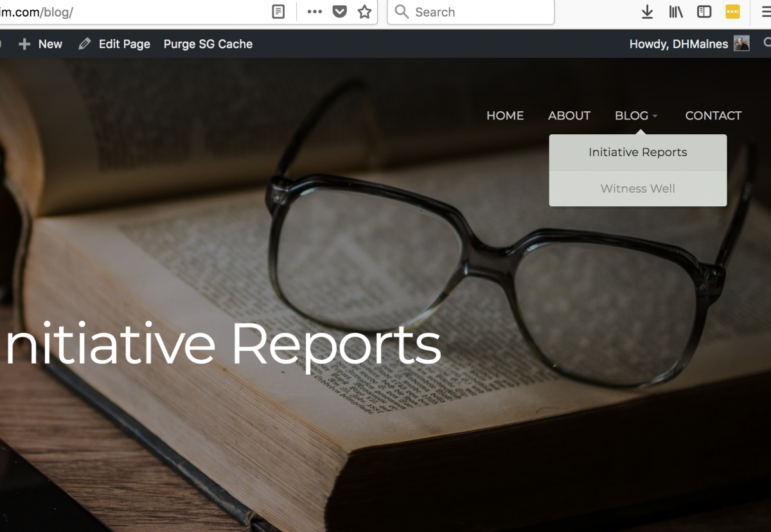Select Initiative Reports from the Blog submenu

click(638, 152)
